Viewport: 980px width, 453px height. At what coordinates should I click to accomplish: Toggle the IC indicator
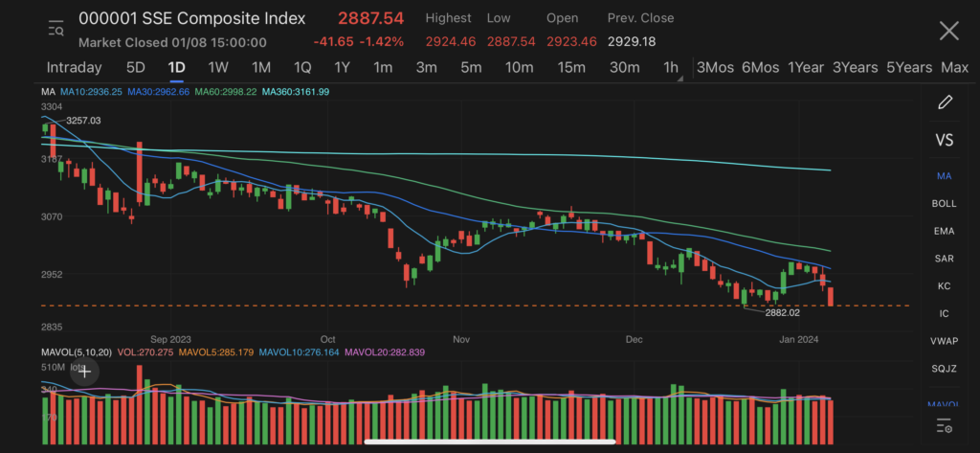(x=944, y=314)
